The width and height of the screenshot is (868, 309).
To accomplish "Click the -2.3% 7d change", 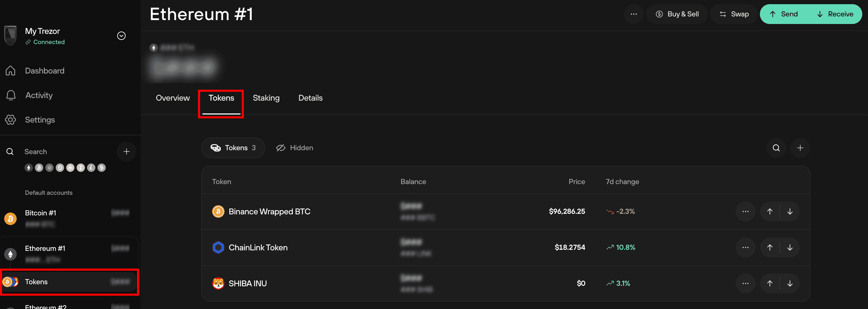I will tap(621, 211).
